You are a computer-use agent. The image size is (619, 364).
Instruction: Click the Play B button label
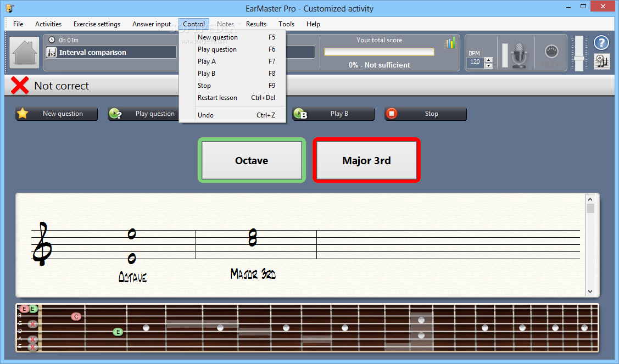tap(339, 114)
